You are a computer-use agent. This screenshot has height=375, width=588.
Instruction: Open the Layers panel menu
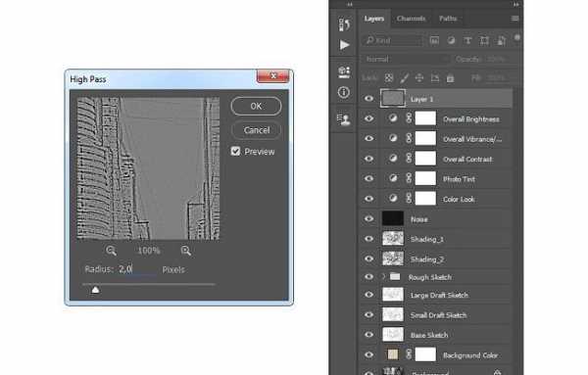[x=514, y=19]
